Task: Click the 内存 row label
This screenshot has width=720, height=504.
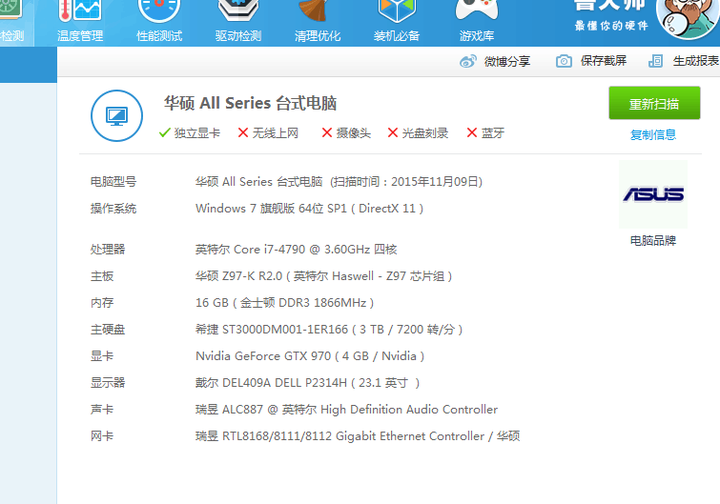Action: (x=102, y=303)
